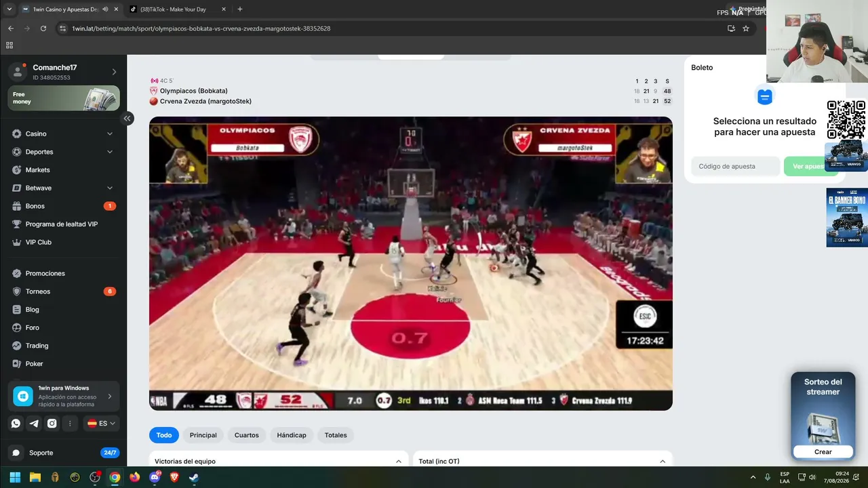Viewport: 868px width, 488px height.
Task: Open the Bonos gift icon
Action: click(17, 206)
